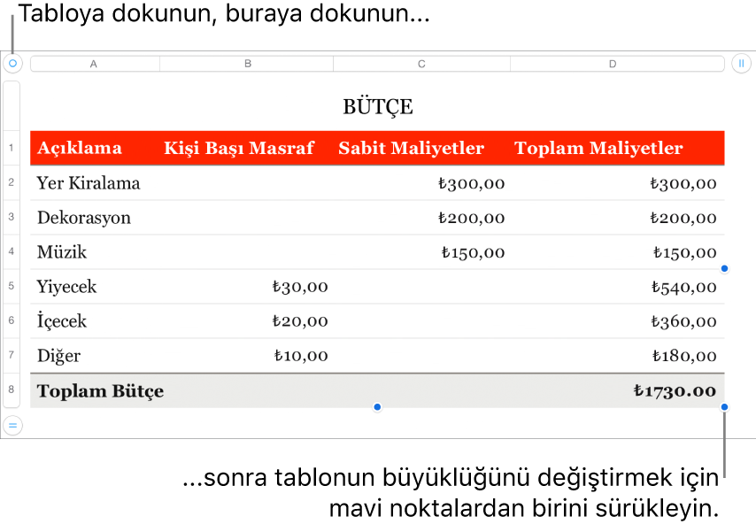
Task: Click the add rows handle icon
Action: point(12,426)
